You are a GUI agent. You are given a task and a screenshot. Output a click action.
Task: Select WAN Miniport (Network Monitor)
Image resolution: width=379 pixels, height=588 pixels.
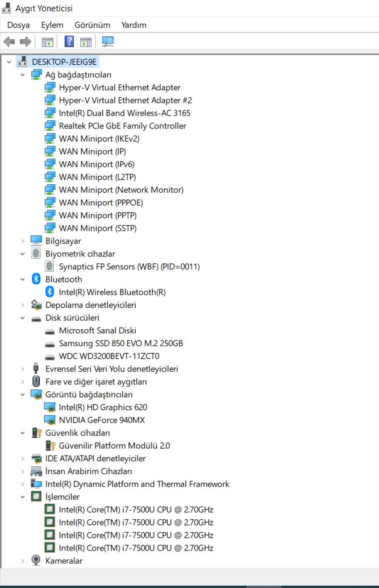click(x=121, y=190)
